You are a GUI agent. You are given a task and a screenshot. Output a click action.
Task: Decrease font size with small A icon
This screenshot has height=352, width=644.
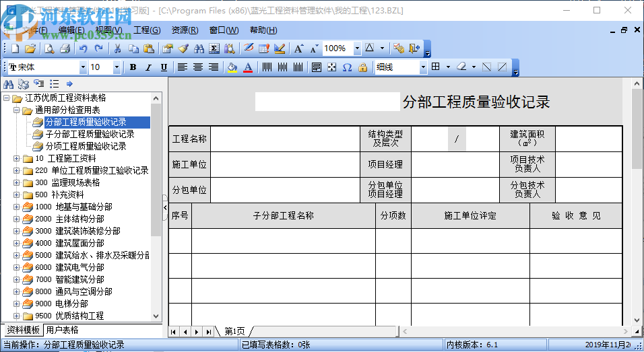(314, 49)
